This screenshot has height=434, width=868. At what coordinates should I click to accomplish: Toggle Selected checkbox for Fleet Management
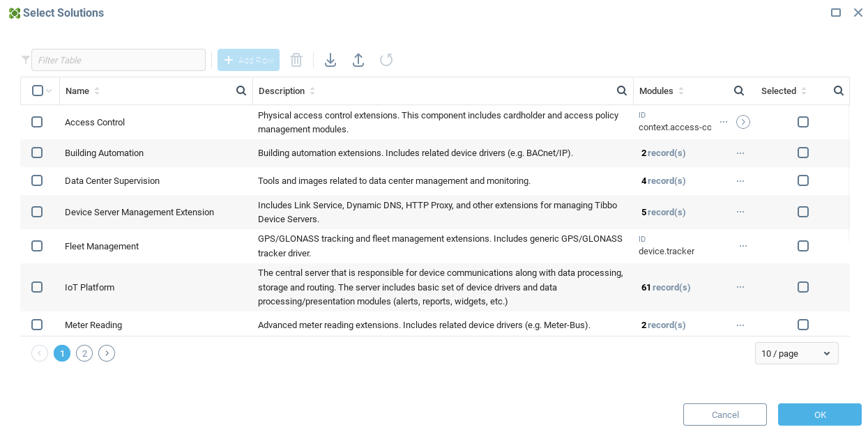click(x=803, y=246)
